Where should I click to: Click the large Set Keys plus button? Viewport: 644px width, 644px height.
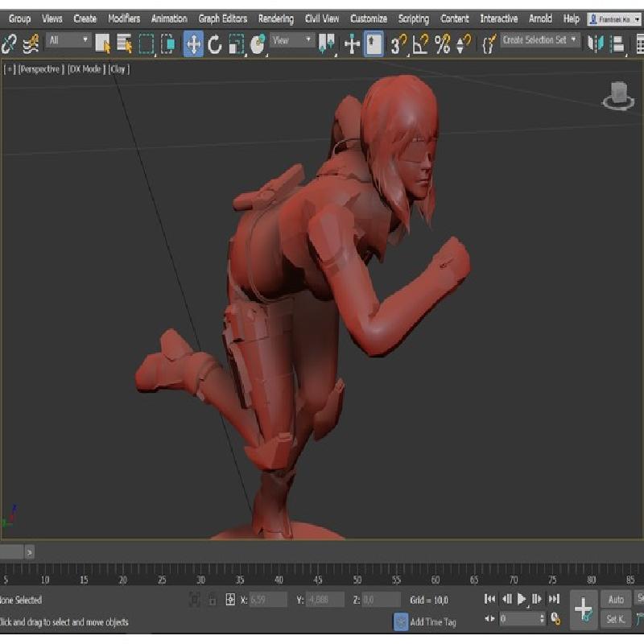point(583,609)
